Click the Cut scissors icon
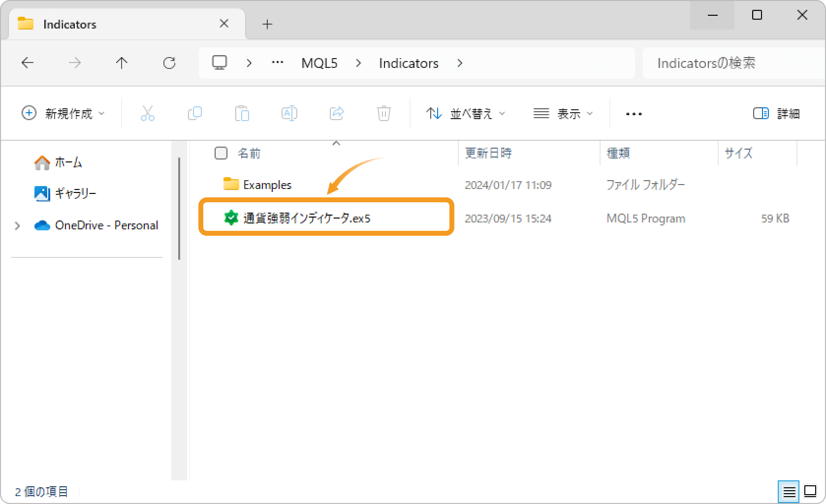The image size is (826, 504). pos(147,114)
